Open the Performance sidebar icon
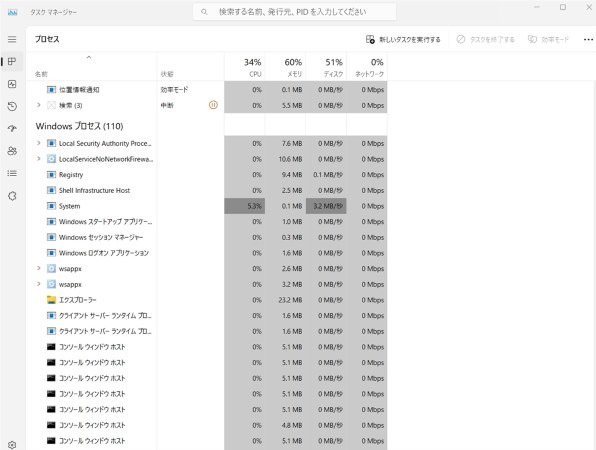Viewport: 596px width, 450px height. [x=12, y=84]
